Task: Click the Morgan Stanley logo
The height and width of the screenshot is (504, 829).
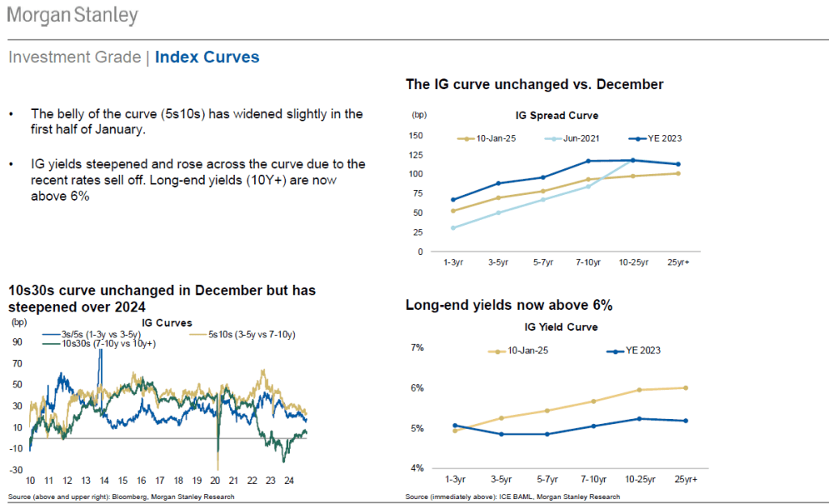Action: pyautogui.click(x=73, y=16)
